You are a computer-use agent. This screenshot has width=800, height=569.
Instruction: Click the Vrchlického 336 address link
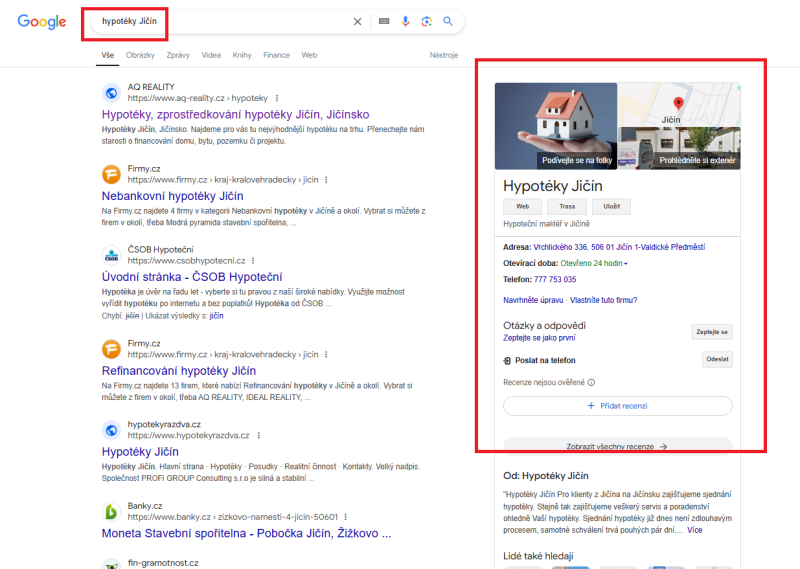pyautogui.click(x=619, y=247)
